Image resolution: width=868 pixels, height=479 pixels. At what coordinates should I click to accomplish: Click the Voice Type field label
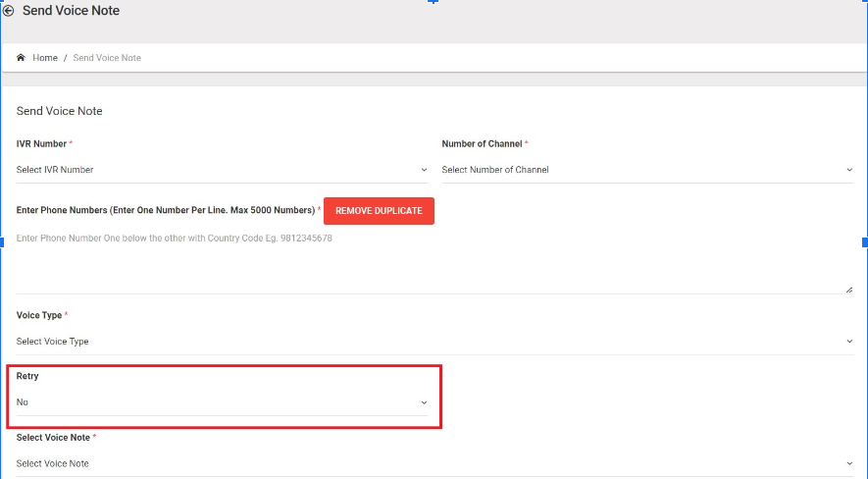click(39, 315)
